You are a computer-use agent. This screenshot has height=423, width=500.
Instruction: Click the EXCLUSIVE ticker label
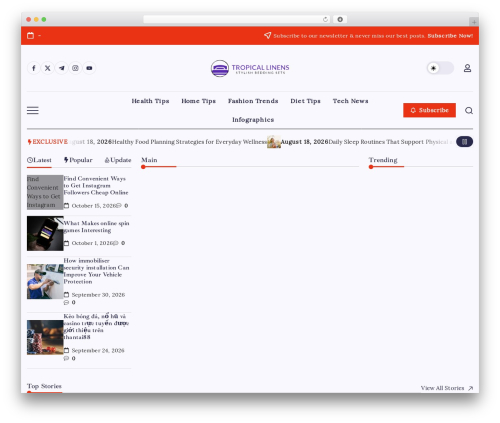(x=48, y=142)
